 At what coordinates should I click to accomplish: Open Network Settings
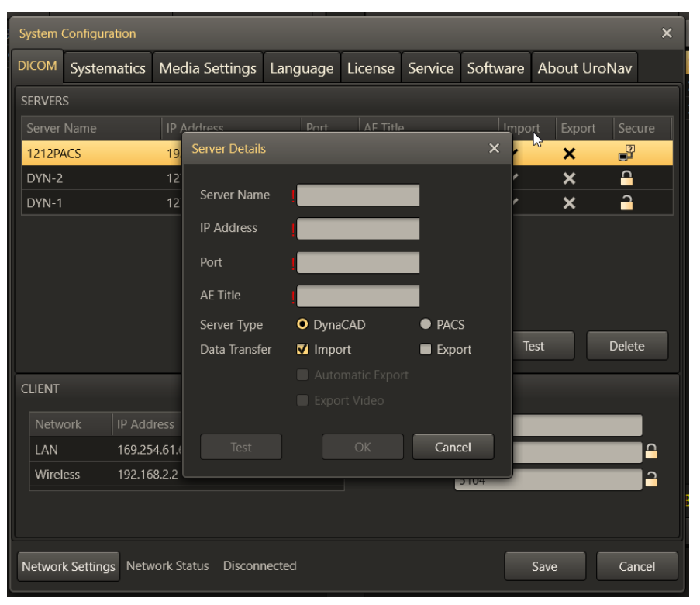coord(68,566)
